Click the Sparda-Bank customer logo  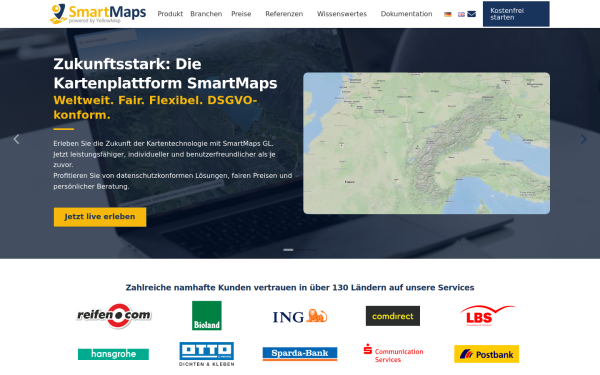(x=300, y=354)
